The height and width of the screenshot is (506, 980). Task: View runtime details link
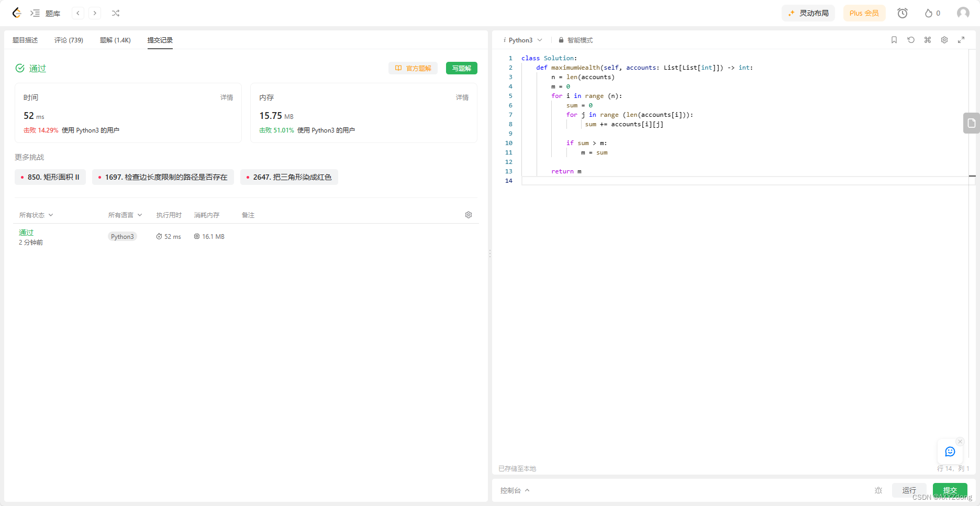227,97
